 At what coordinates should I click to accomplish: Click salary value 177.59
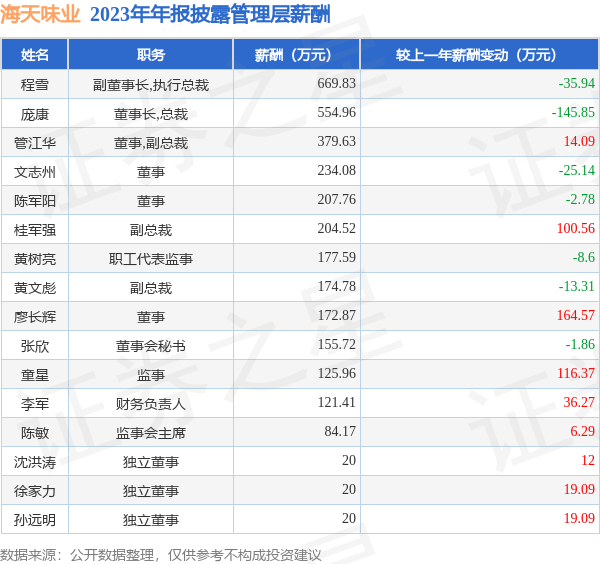pos(336,257)
